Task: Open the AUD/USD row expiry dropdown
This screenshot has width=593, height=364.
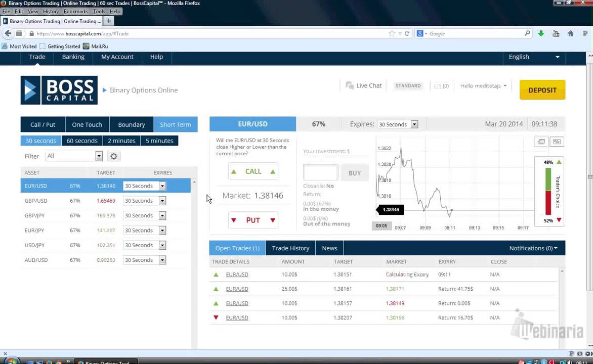Action: click(x=162, y=260)
